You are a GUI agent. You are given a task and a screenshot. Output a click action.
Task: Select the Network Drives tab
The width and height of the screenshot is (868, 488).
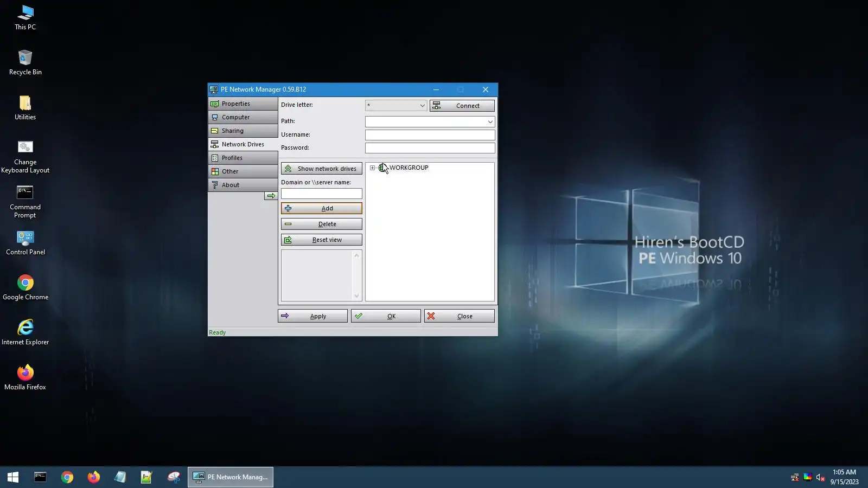(x=243, y=144)
